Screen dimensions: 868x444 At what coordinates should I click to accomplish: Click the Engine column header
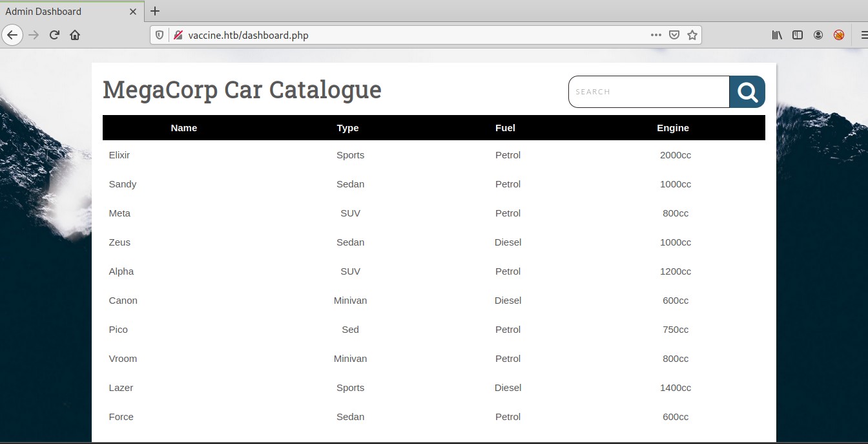pos(673,128)
